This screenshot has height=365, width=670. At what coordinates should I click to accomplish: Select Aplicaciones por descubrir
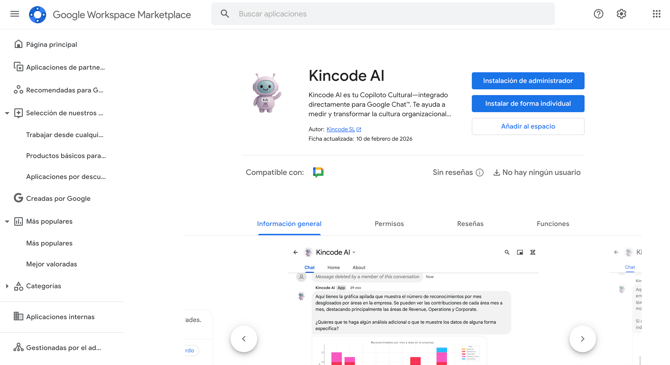click(65, 177)
